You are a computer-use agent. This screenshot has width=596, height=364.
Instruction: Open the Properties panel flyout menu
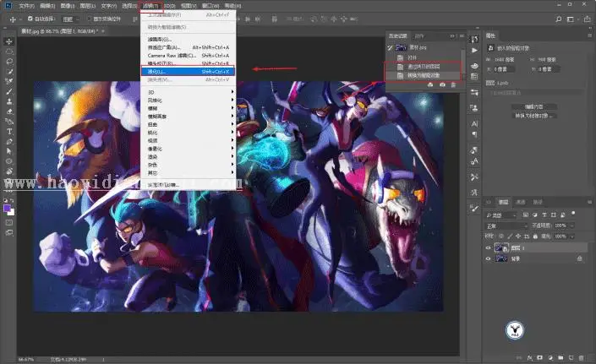[x=590, y=35]
